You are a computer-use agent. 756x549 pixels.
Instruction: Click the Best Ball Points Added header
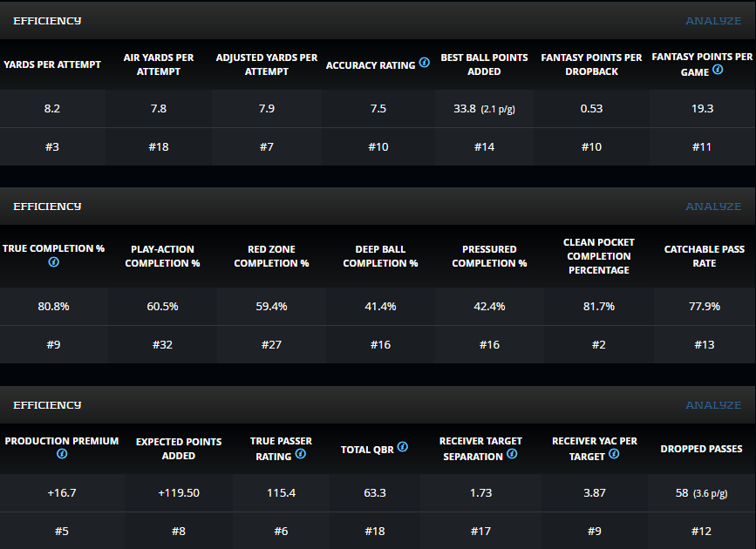484,64
